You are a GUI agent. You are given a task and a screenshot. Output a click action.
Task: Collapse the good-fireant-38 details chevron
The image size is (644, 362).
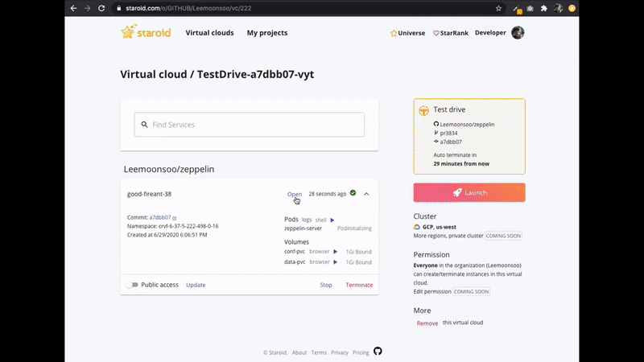click(366, 194)
